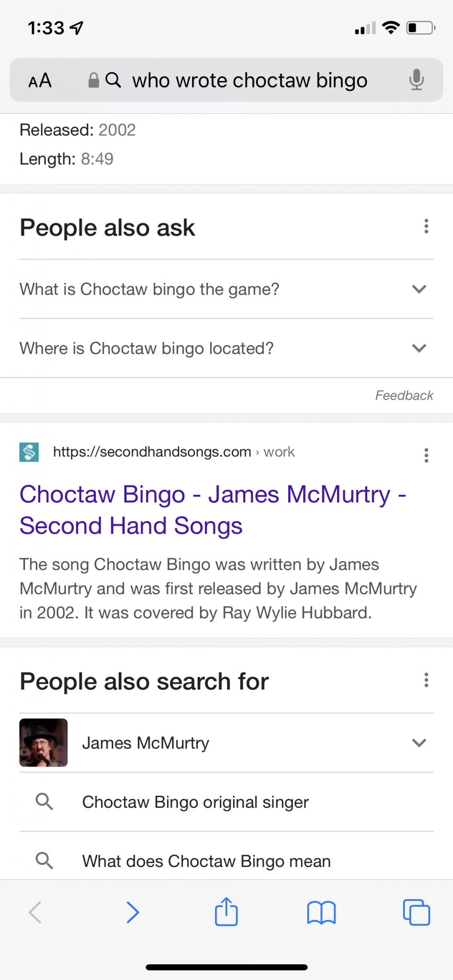Screen dimensions: 453x980
Task: Open the Safari share sheet icon
Action: [x=226, y=912]
